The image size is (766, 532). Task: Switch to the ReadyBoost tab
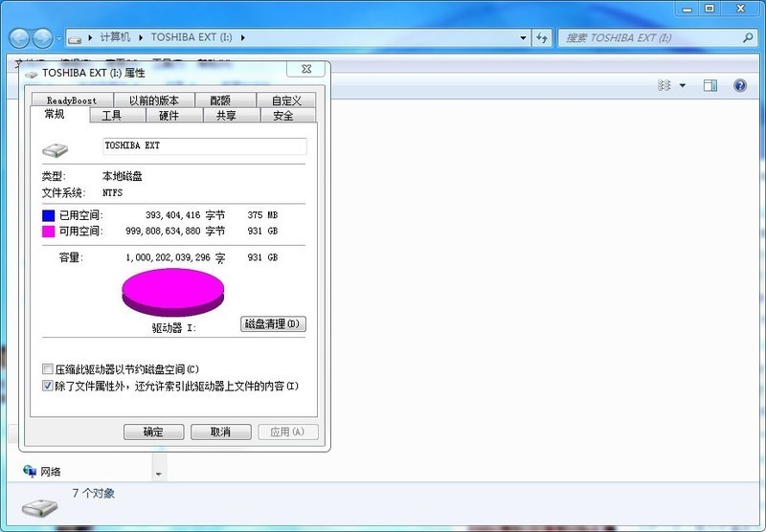pos(72,100)
